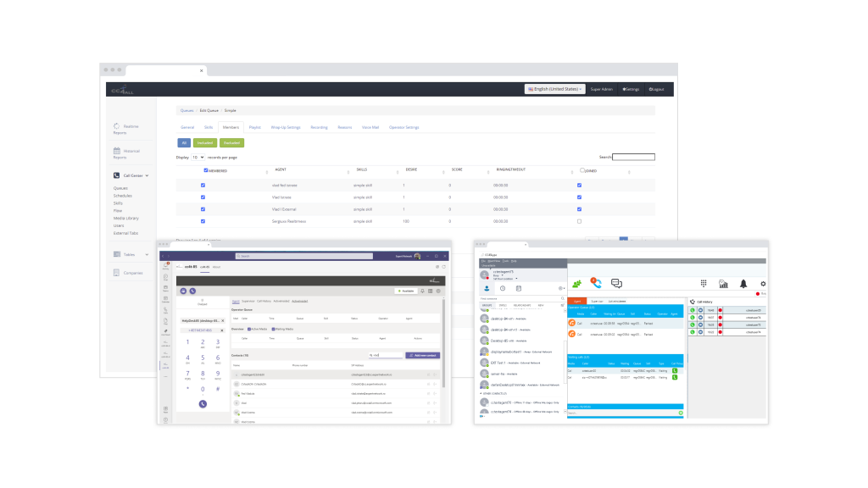Open the Skype options gear dropdown
Image resolution: width=868 pixels, height=488 pixels.
(x=561, y=288)
